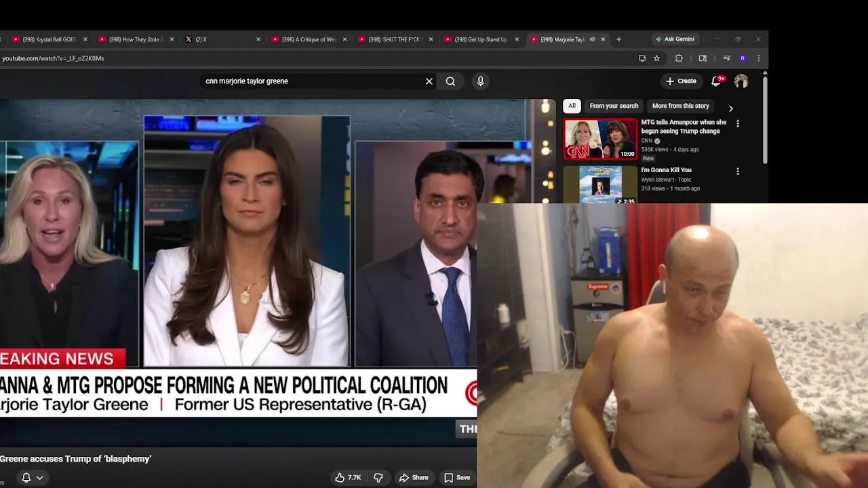Open the I'm Gonna Kill You thumbnail

600,184
